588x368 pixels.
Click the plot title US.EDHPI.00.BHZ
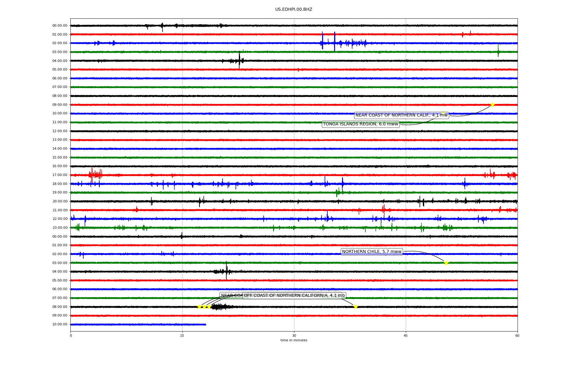coord(294,10)
